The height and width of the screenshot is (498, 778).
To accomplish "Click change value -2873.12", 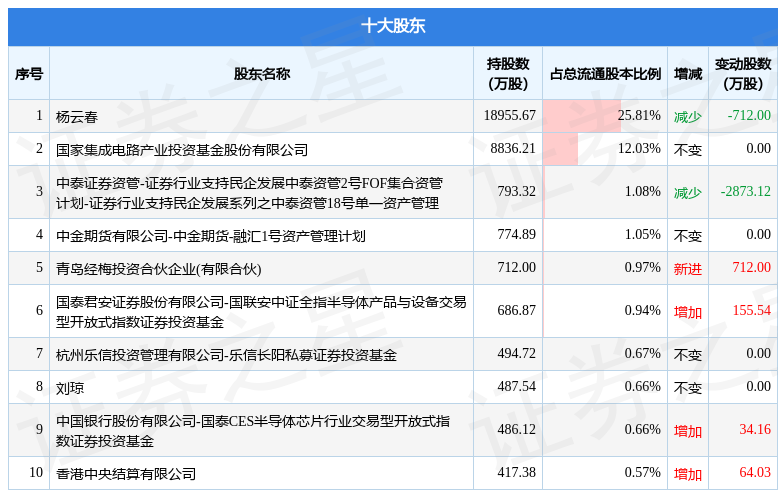I will 746,191.
